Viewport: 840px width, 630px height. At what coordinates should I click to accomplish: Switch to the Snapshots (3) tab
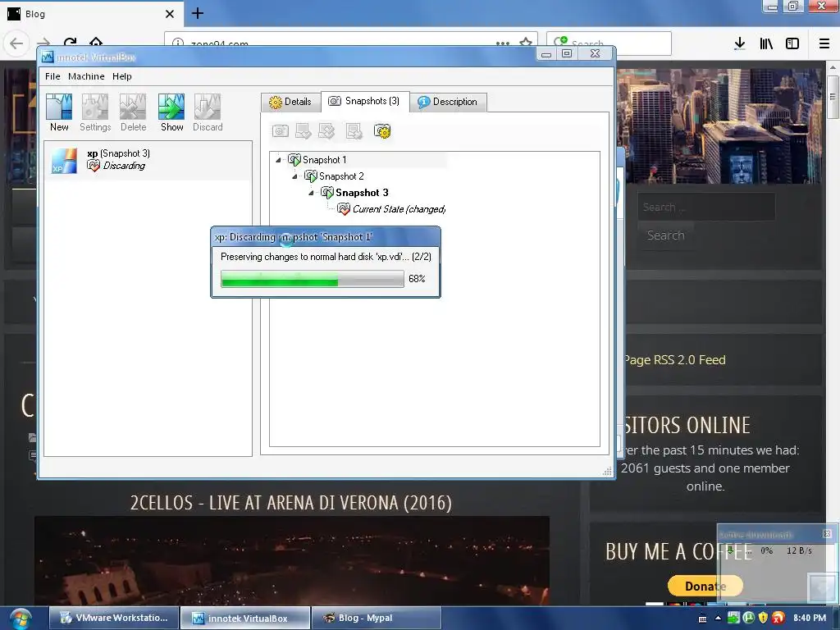365,101
